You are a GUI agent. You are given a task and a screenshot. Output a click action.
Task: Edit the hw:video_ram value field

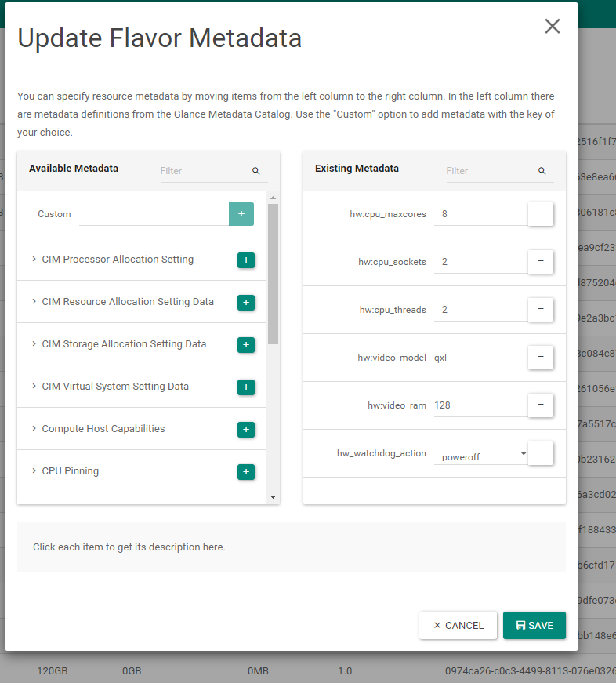tap(480, 405)
